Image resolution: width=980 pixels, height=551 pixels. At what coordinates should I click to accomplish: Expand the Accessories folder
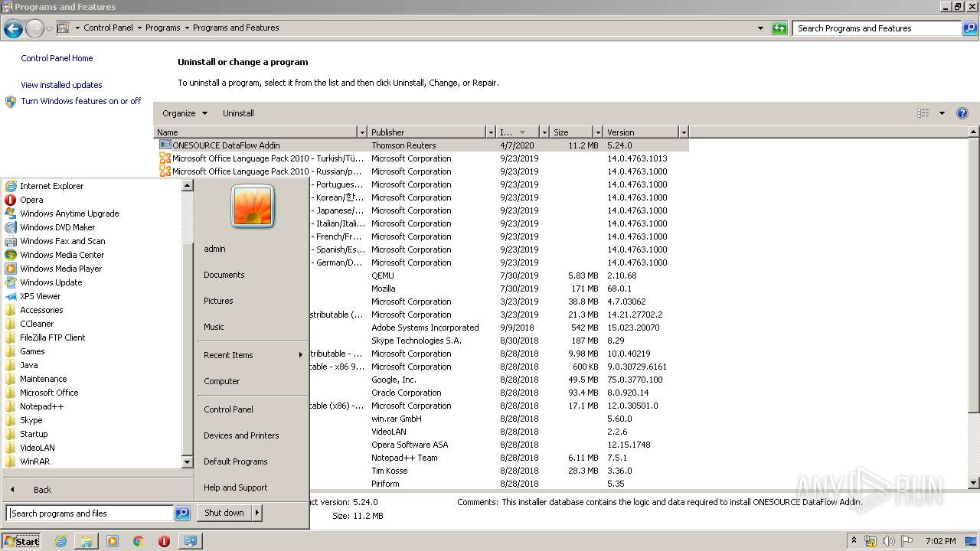point(41,310)
